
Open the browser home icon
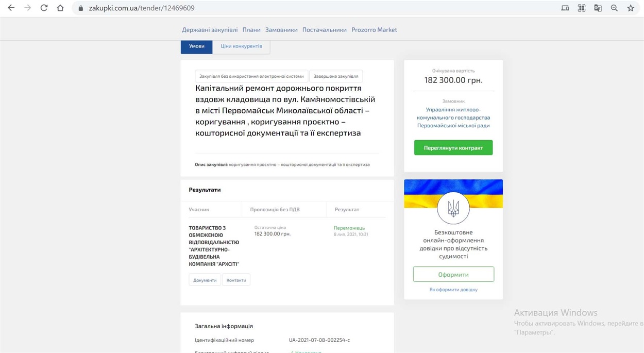[60, 8]
